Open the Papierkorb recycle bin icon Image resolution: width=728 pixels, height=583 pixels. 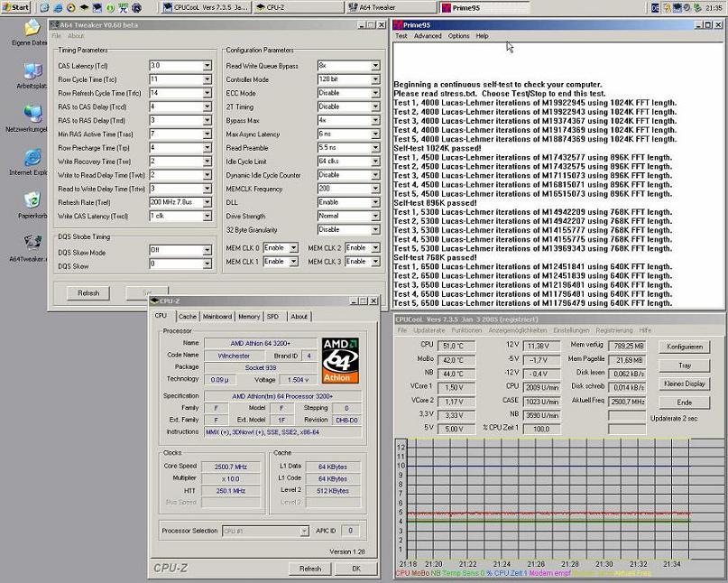32,200
